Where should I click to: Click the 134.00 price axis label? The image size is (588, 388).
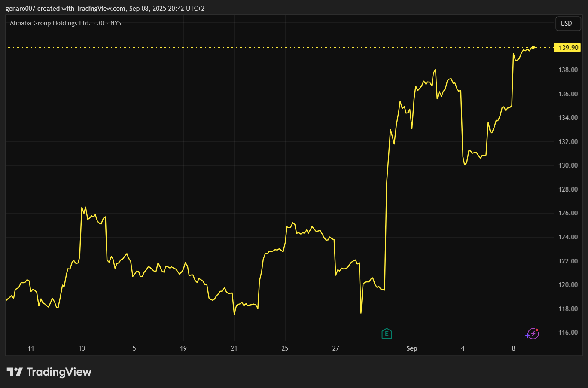coord(568,118)
